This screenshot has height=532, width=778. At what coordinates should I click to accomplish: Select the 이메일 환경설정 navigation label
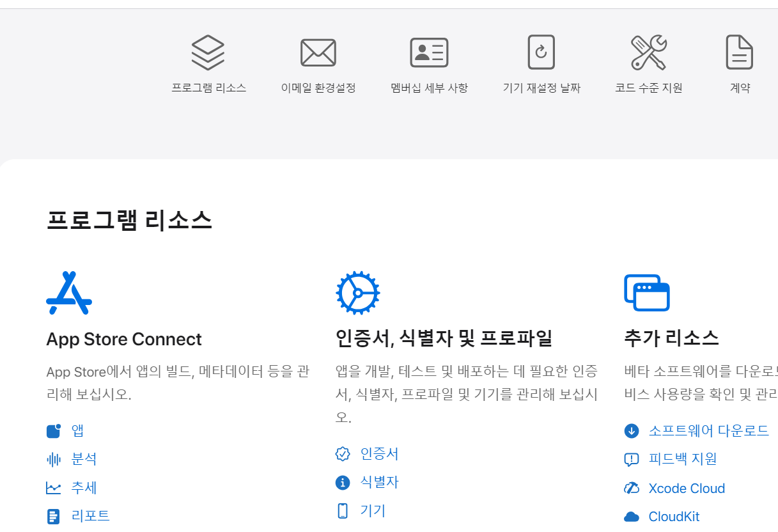click(318, 88)
